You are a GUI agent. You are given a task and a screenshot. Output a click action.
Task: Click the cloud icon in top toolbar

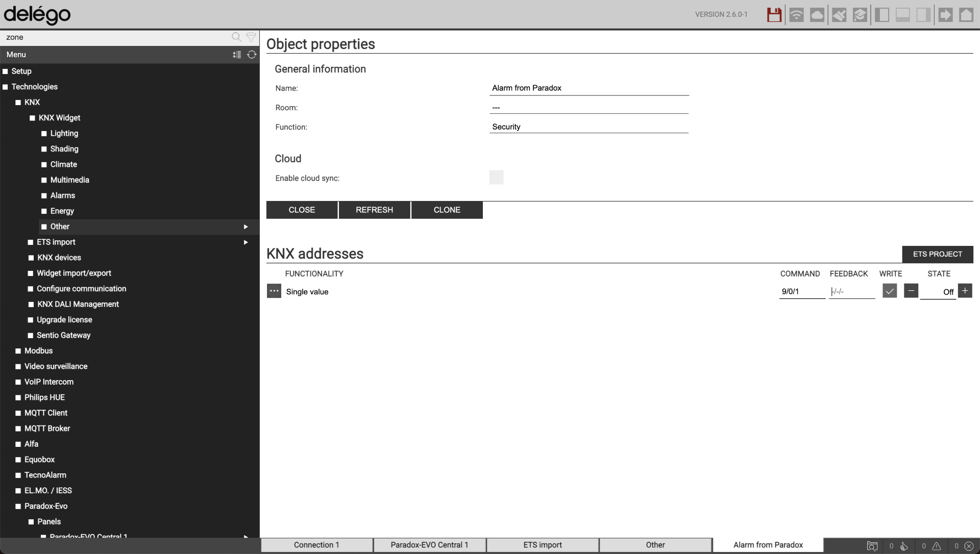coord(817,15)
